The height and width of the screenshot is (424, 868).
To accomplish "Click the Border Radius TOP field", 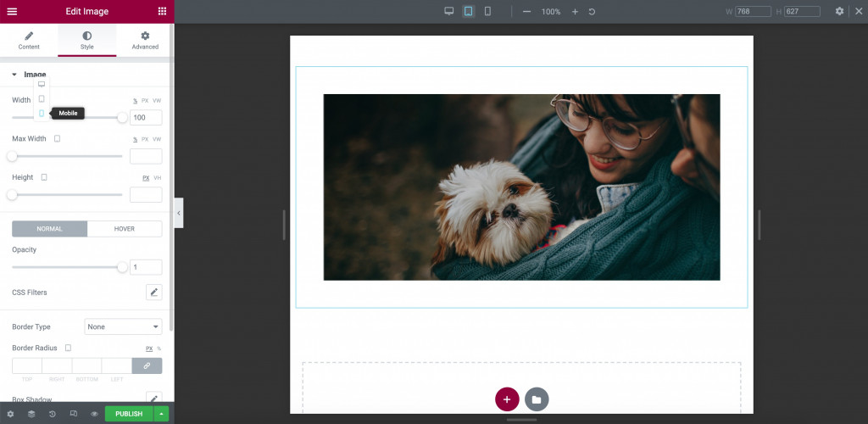I will point(27,365).
